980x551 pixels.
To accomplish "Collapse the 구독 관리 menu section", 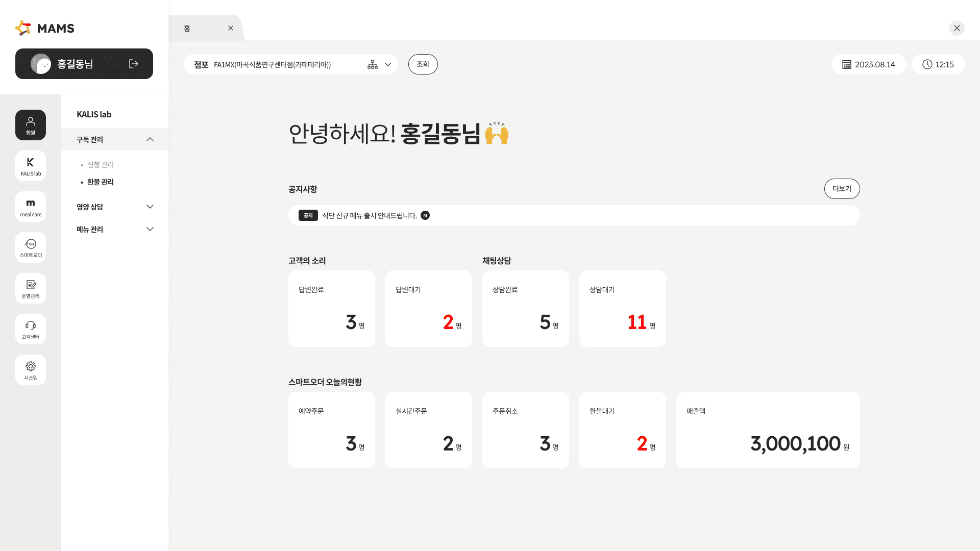I will tap(150, 139).
